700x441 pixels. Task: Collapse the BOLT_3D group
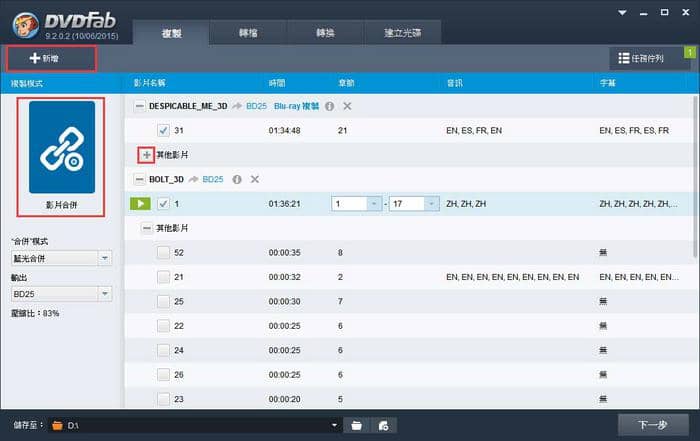[139, 179]
